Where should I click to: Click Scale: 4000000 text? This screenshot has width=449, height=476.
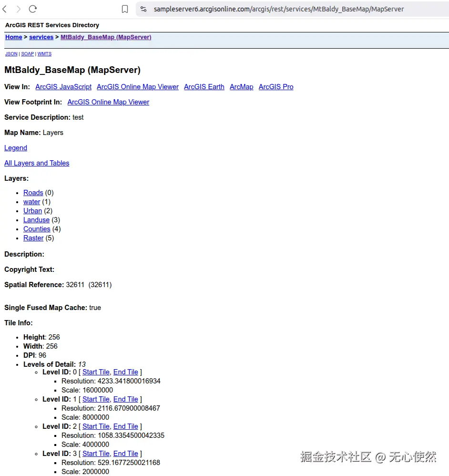point(85,445)
